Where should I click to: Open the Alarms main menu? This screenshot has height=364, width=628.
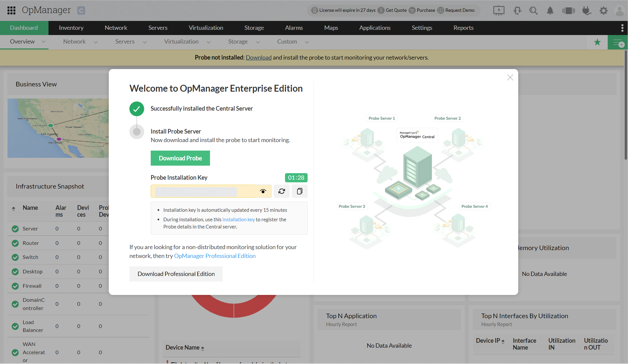tap(294, 28)
